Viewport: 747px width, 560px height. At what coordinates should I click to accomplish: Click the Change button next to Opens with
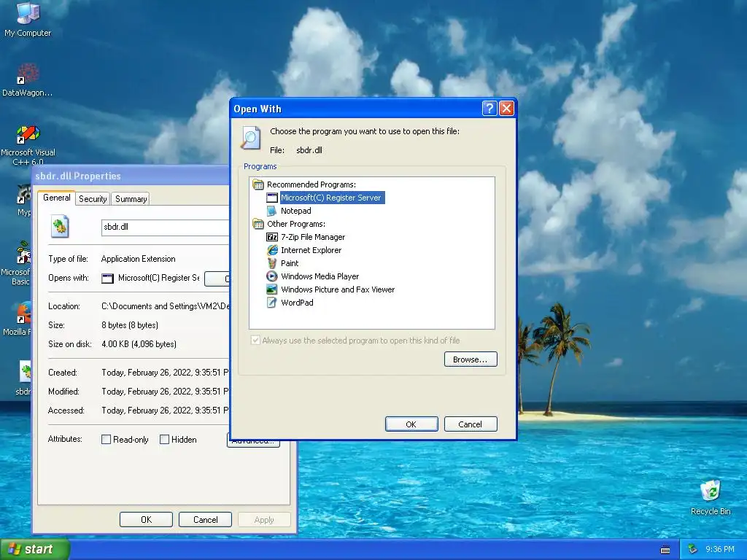[217, 279]
